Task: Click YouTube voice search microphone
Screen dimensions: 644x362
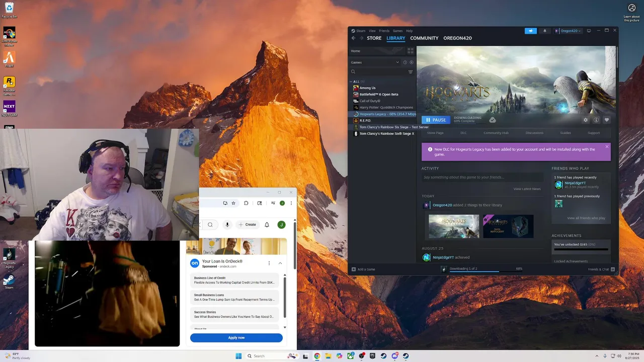Action: 227,225
